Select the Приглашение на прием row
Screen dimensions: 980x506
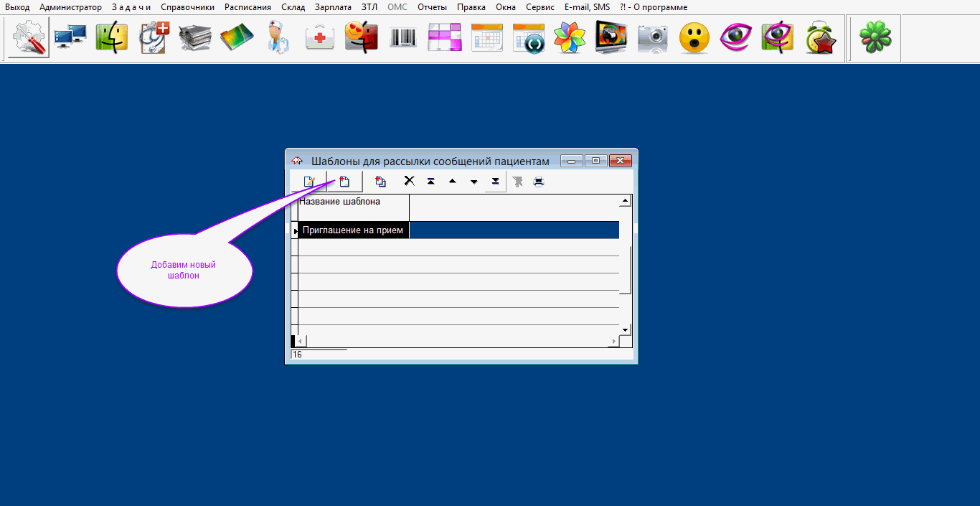tap(353, 230)
